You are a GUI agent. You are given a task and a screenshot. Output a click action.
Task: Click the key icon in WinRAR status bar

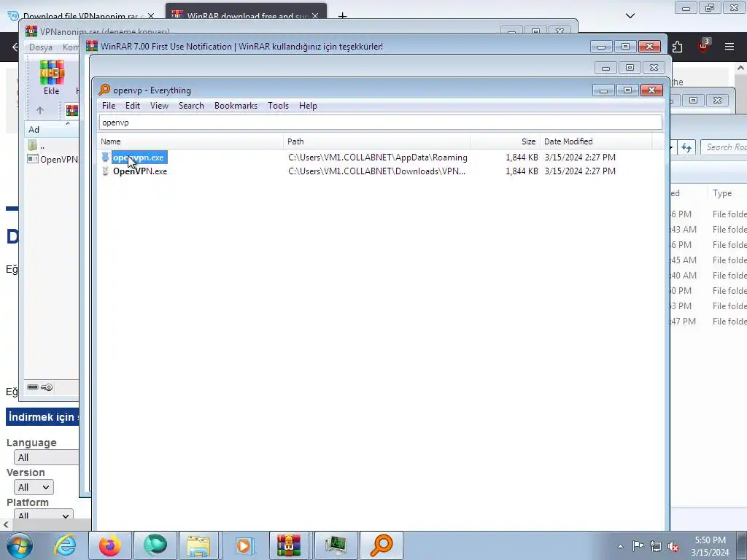(47, 387)
